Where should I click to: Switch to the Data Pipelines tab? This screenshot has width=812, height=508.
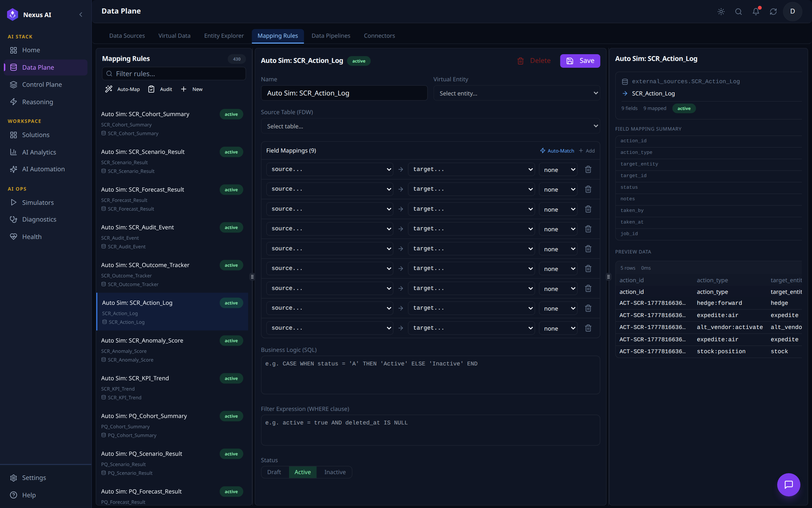pos(331,35)
